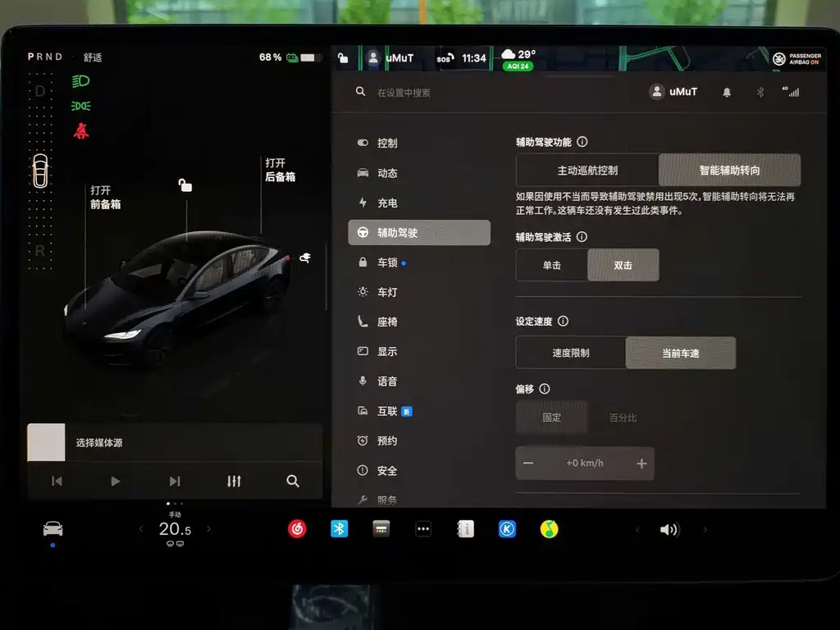Choose 单击 for autopilot activation

(552, 265)
